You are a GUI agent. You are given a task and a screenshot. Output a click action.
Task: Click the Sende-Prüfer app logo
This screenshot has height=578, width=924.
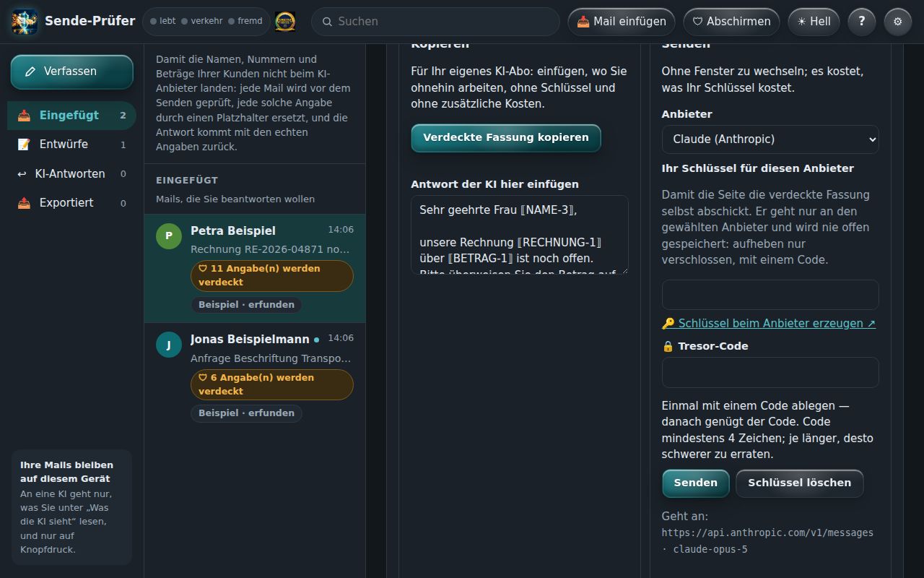point(25,22)
